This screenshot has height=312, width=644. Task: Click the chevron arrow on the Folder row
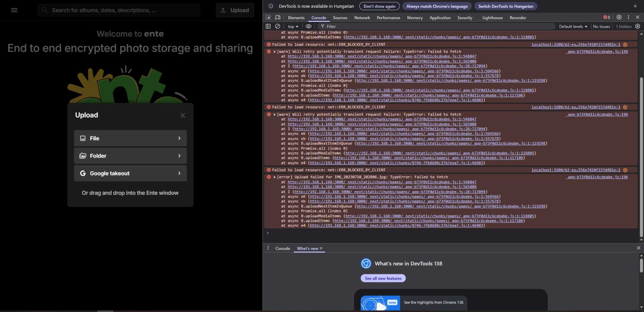(179, 156)
